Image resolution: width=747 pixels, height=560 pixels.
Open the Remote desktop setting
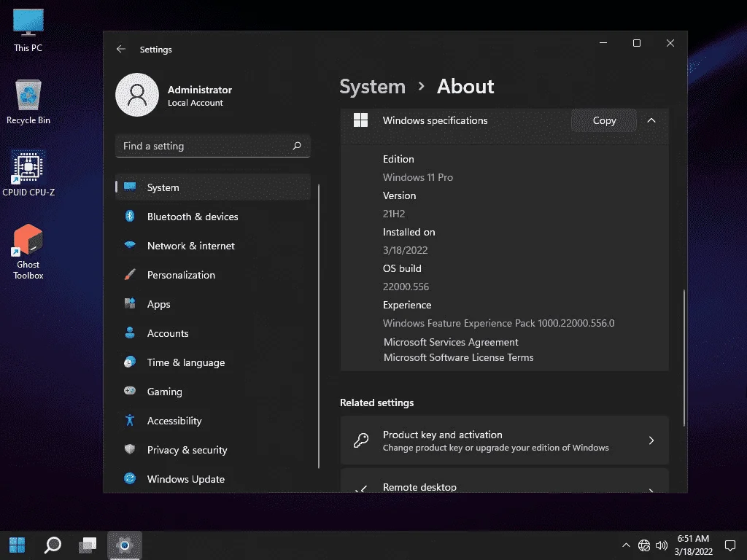(505, 481)
